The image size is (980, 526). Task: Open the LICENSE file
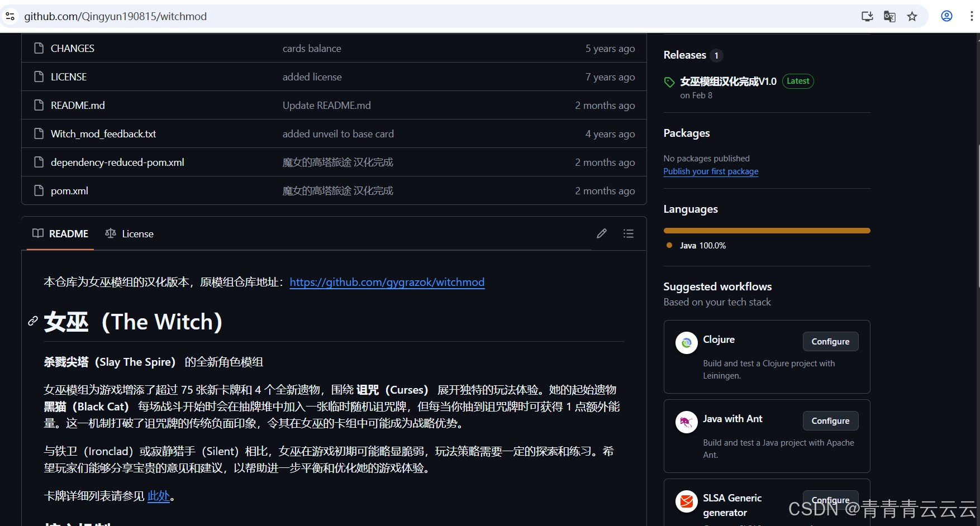69,77
